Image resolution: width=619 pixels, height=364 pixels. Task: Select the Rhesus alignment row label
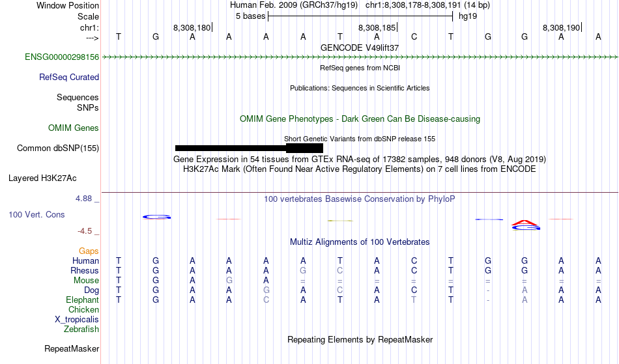[x=85, y=271]
